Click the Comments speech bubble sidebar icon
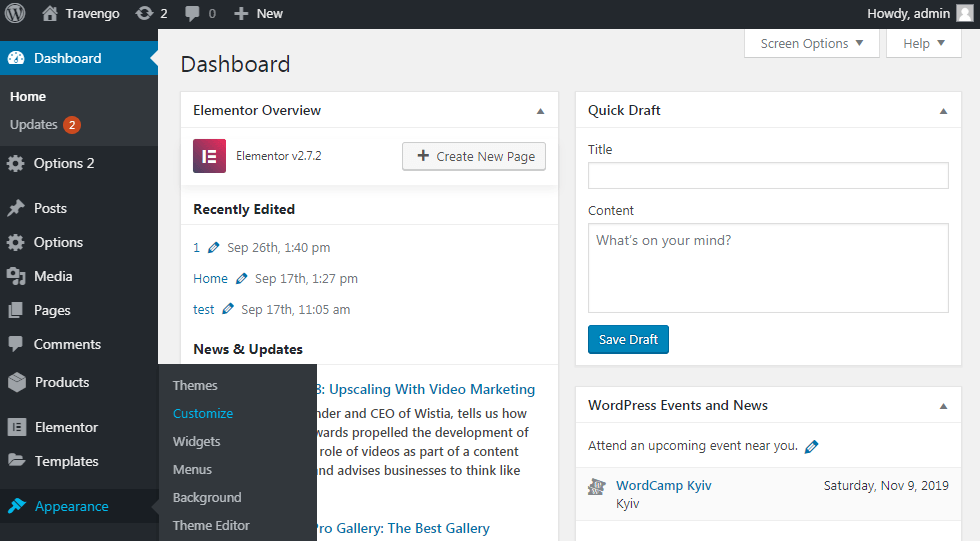Viewport: 980px width, 541px height. click(x=16, y=344)
